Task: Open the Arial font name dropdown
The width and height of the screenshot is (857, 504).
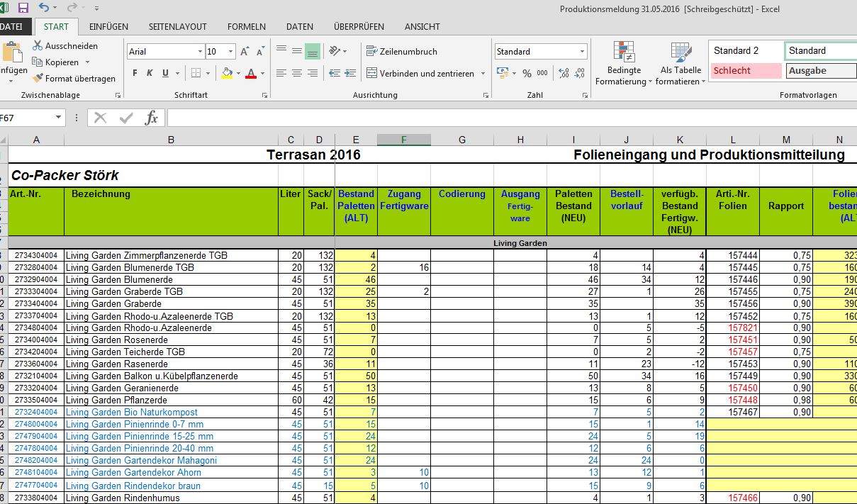Action: tap(201, 51)
